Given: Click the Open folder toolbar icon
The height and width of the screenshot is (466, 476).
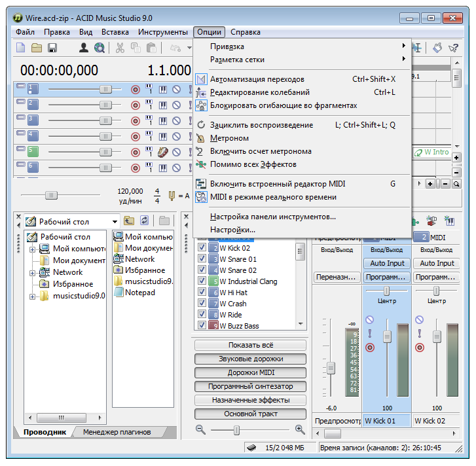Looking at the screenshot, I should [37, 48].
